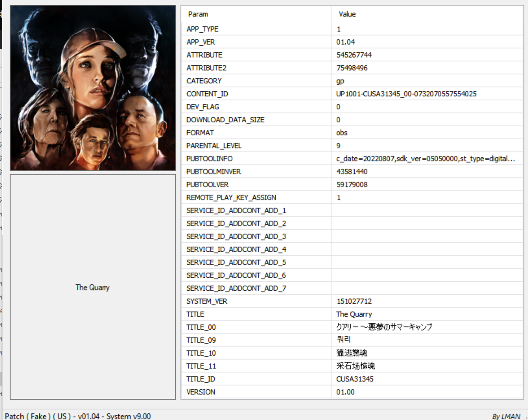
Task: Click The Quarry label in left panel
Action: click(x=92, y=287)
